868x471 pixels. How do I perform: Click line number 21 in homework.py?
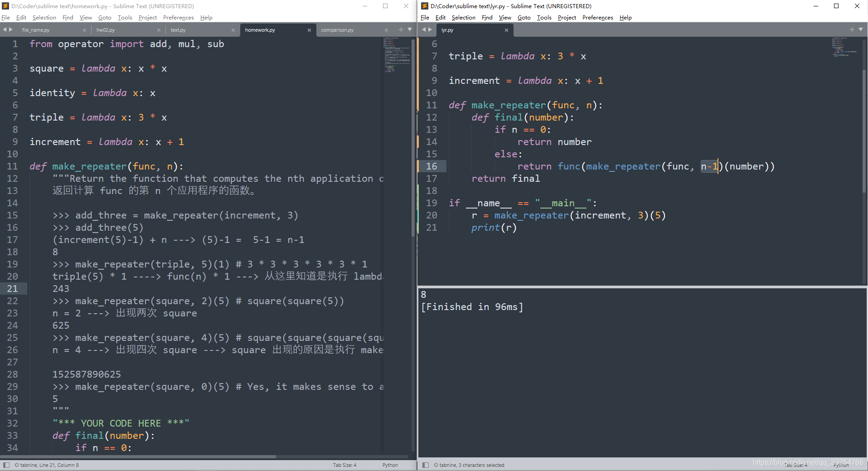coord(13,289)
